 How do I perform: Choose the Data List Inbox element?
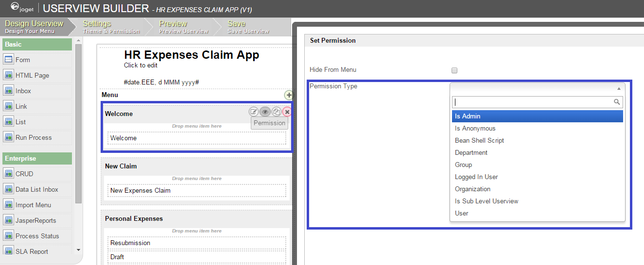pos(36,189)
